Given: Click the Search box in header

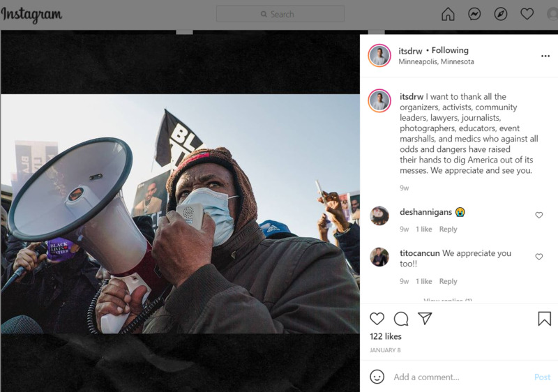Looking at the screenshot, I should tap(280, 14).
